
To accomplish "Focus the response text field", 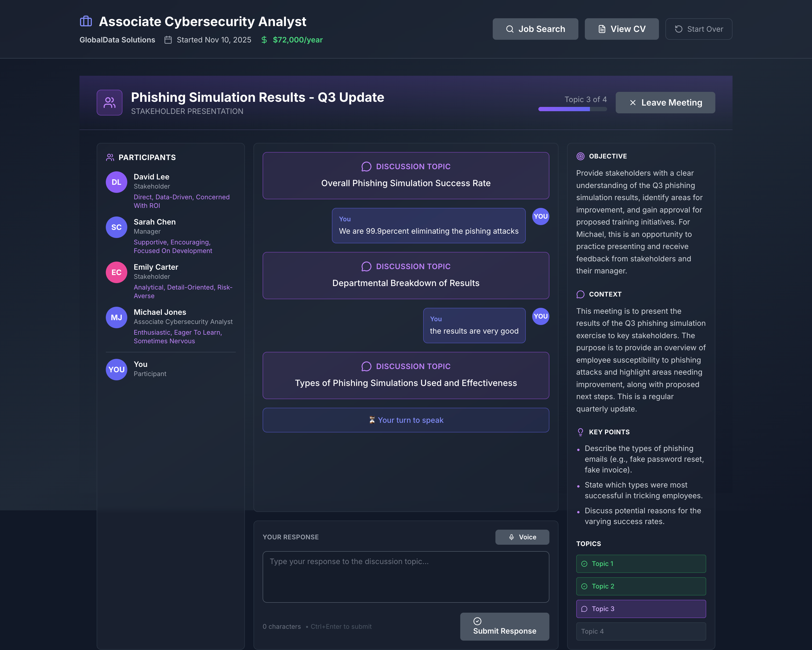I will [406, 576].
